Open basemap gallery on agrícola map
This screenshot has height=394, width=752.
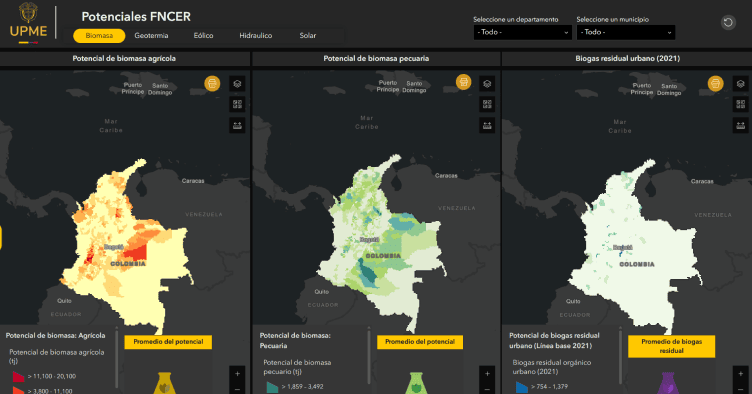pyautogui.click(x=237, y=104)
